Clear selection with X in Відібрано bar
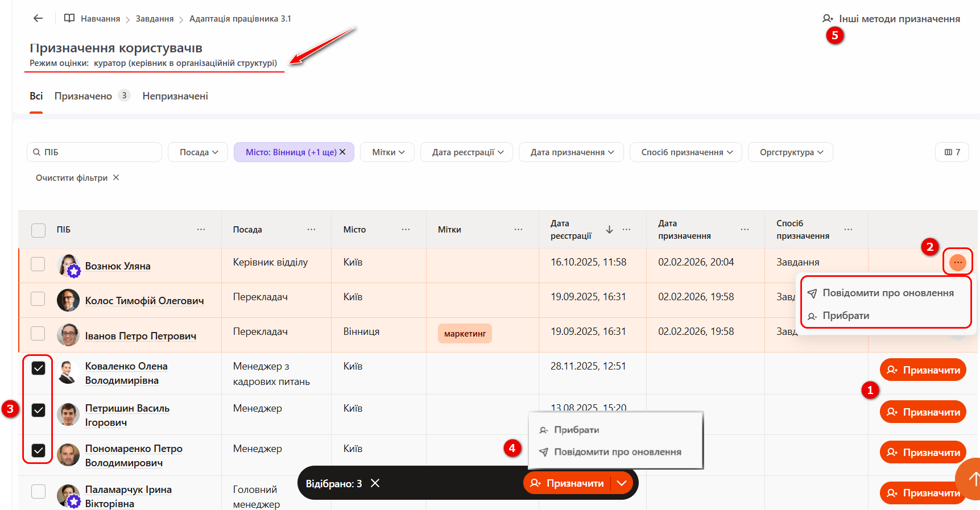Image resolution: width=980 pixels, height=510 pixels. point(375,483)
